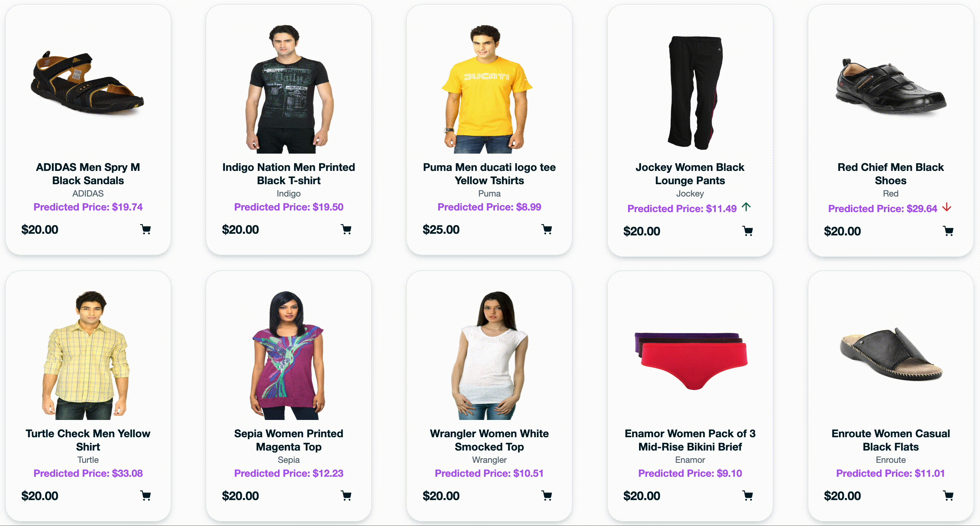Click the red down arrow on Red Chief price

[x=946, y=207]
